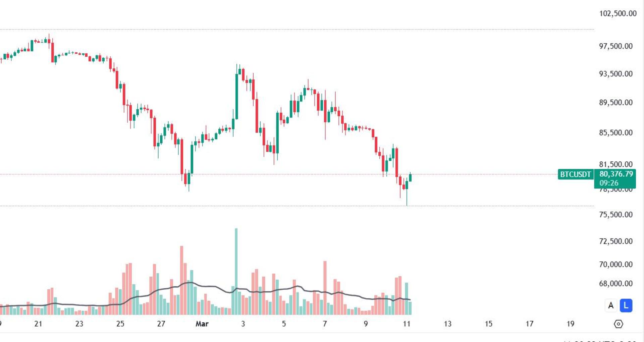This screenshot has height=342, width=644.
Task: Select date 25 on the time axis
Action: (120, 324)
